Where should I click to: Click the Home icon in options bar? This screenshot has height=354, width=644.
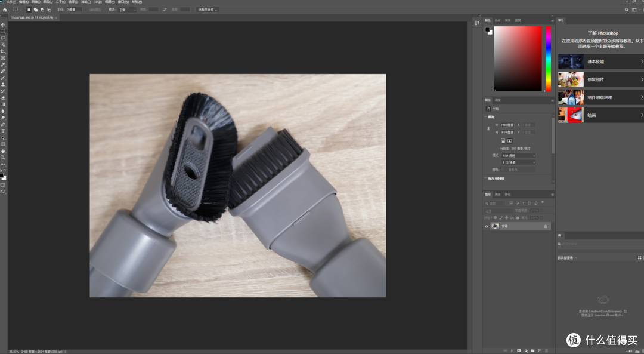[x=5, y=10]
